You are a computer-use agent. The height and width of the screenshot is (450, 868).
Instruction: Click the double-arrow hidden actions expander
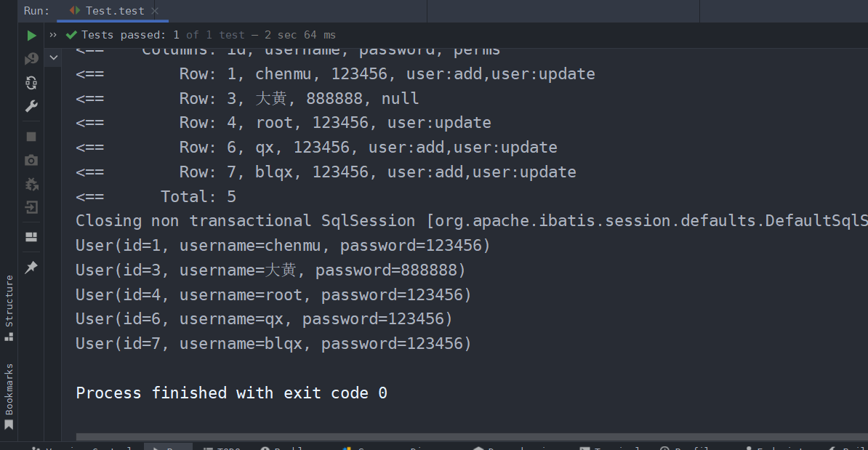52,34
